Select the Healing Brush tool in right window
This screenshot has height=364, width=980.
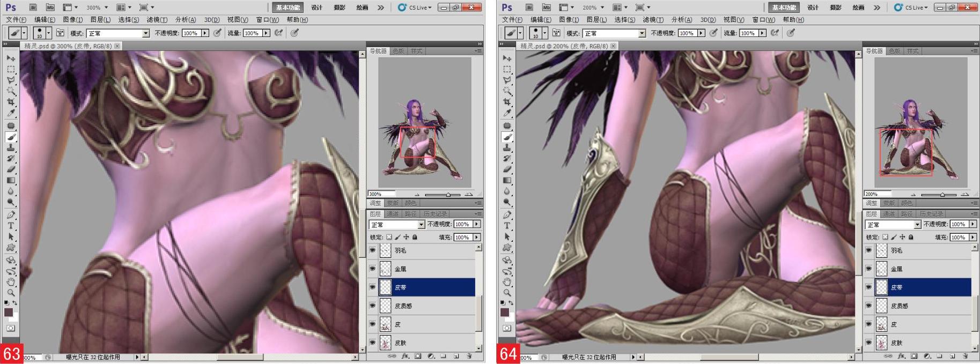coord(507,125)
